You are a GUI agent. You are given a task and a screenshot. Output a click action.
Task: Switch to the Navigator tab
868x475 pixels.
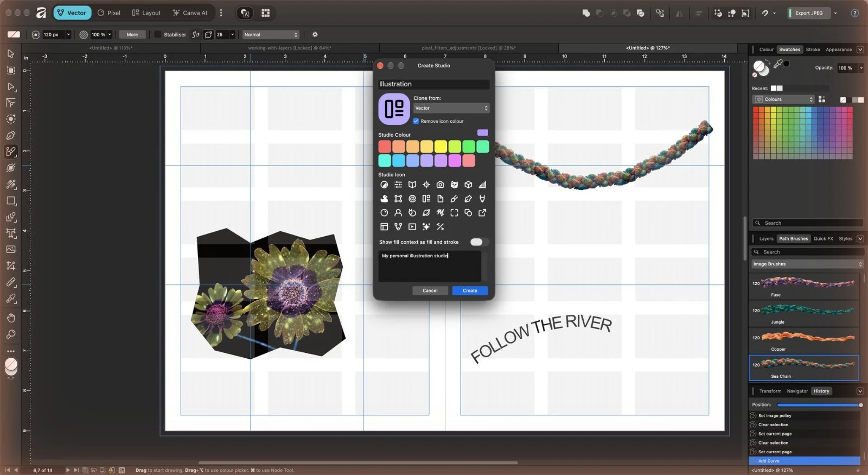[797, 391]
